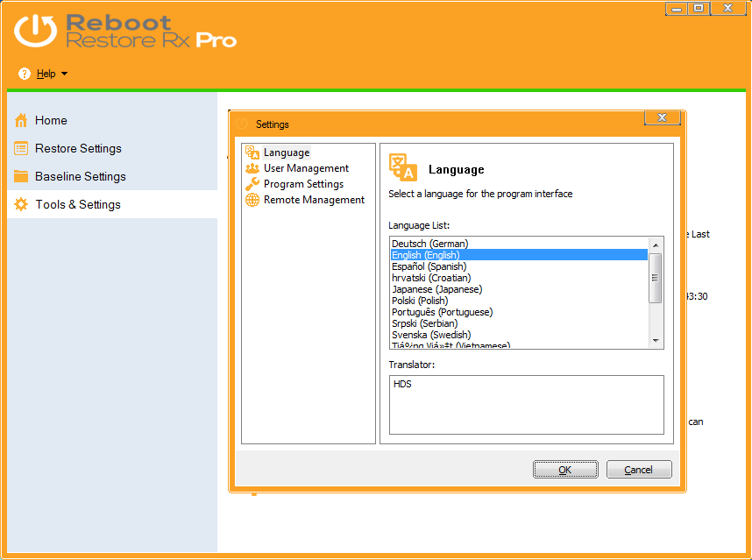
Task: Choose English (English) from language list
Action: point(519,255)
